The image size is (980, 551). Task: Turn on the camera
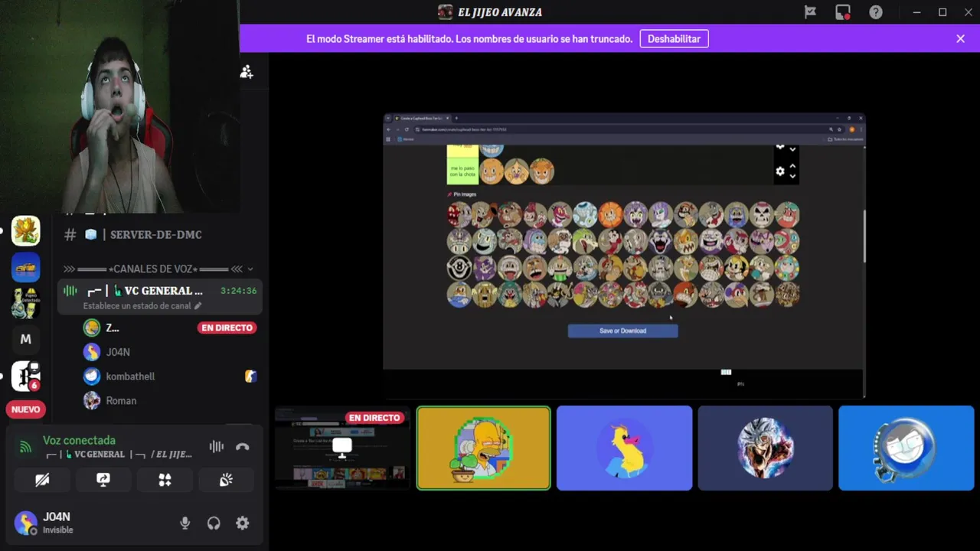pyautogui.click(x=42, y=480)
